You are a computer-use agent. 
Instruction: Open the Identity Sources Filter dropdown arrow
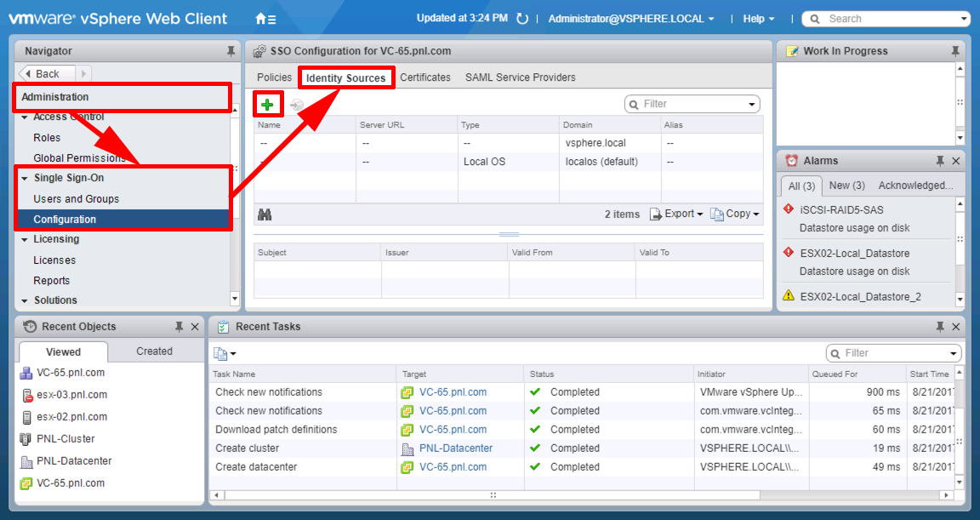752,105
